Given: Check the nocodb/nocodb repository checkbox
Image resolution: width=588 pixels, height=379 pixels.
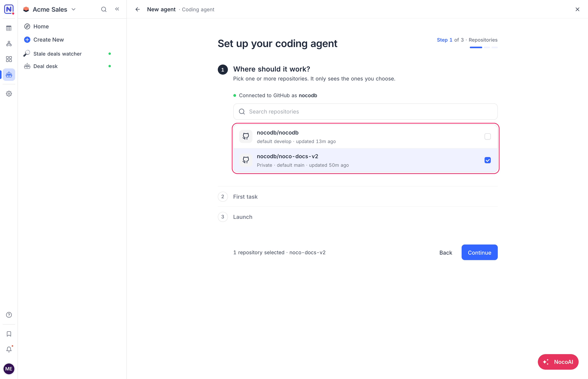Looking at the screenshot, I should coord(487,136).
